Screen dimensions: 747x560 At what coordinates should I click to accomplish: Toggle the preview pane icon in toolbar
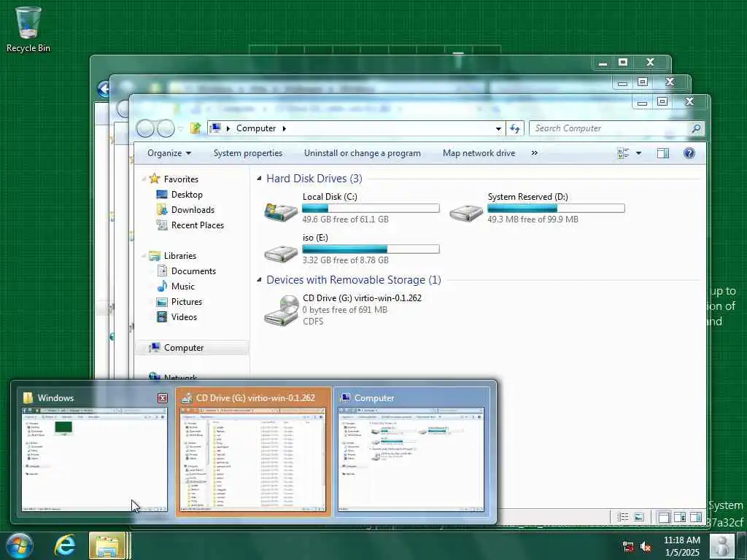[x=662, y=153]
